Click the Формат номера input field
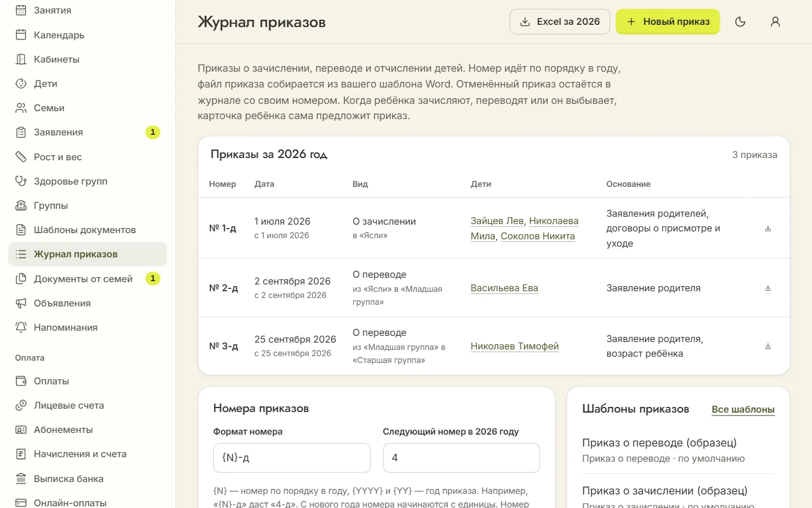This screenshot has width=812, height=508. coord(292,458)
